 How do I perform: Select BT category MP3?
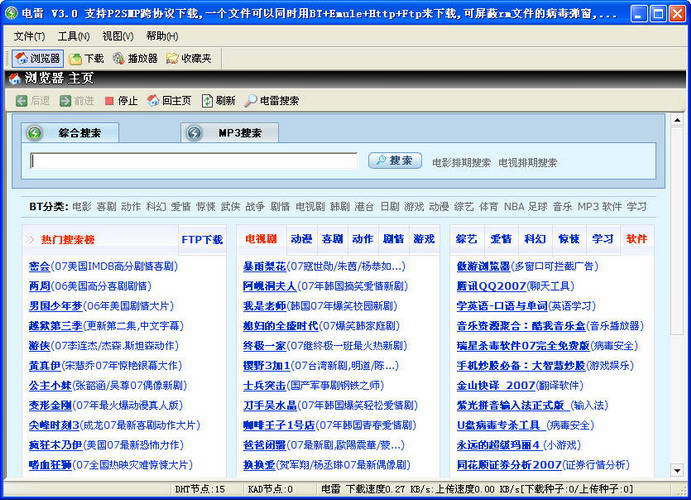coord(588,207)
